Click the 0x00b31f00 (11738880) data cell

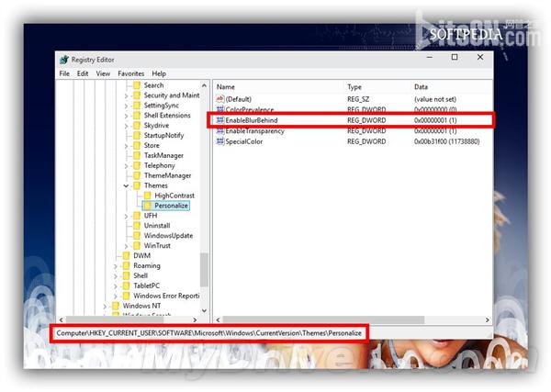[446, 141]
